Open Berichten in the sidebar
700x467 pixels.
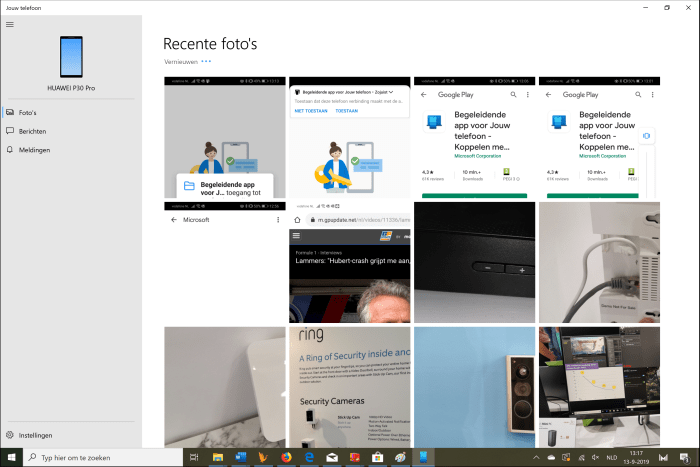tap(71, 131)
